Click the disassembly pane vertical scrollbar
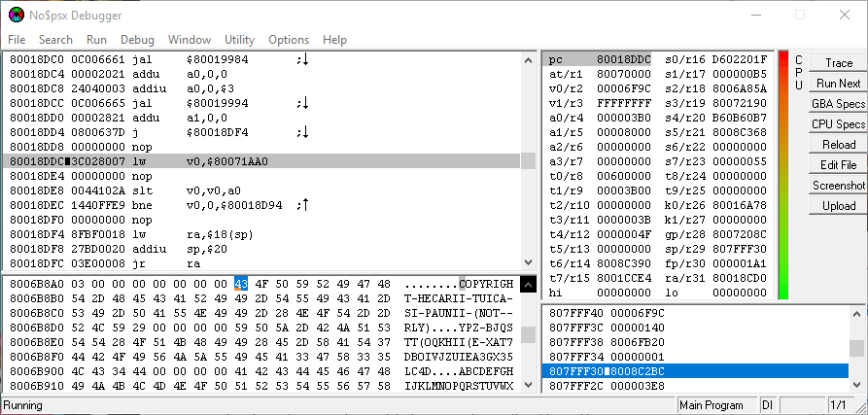Viewport: 868px width, 415px height. [x=528, y=161]
